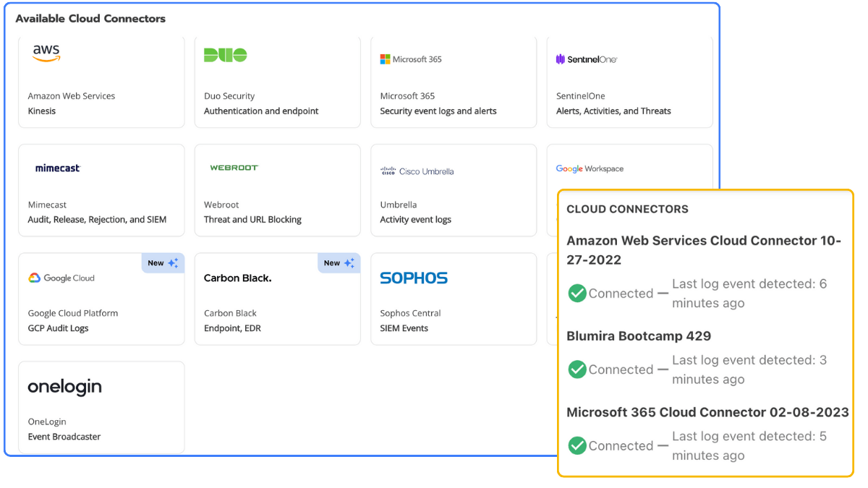Image resolution: width=868 pixels, height=488 pixels.
Task: Select the Blumira Bootcamp 429 connector name
Action: click(x=639, y=336)
